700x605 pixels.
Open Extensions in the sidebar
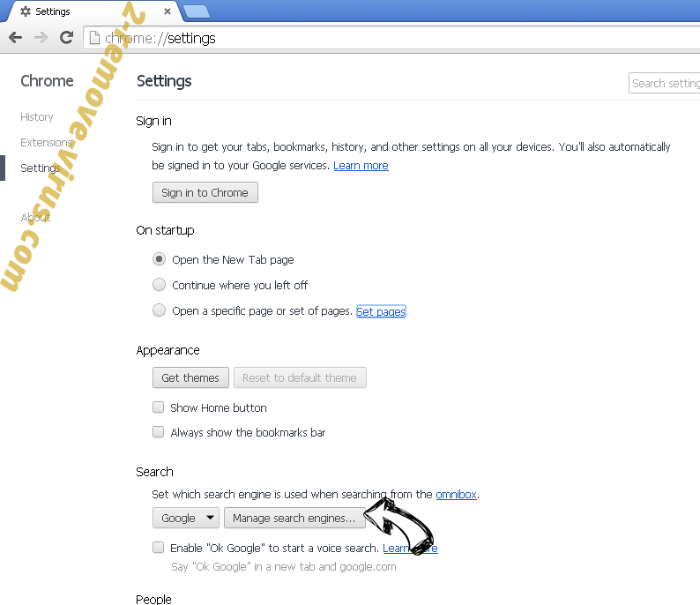47,143
